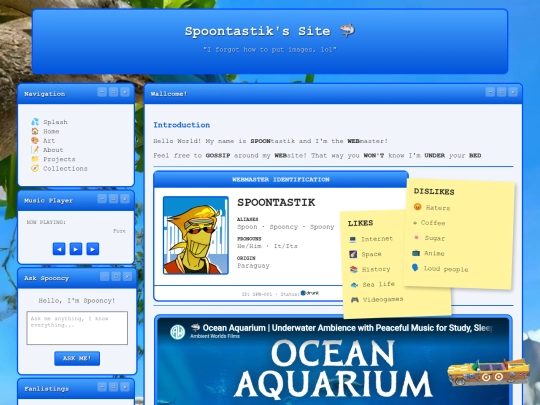Close the Ask Spooncy window
Image resolution: width=540 pixels, height=405 pixels.
click(127, 276)
